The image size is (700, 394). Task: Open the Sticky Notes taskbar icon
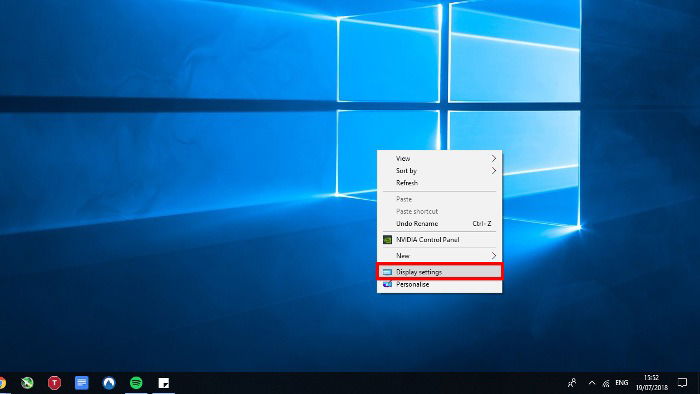164,383
